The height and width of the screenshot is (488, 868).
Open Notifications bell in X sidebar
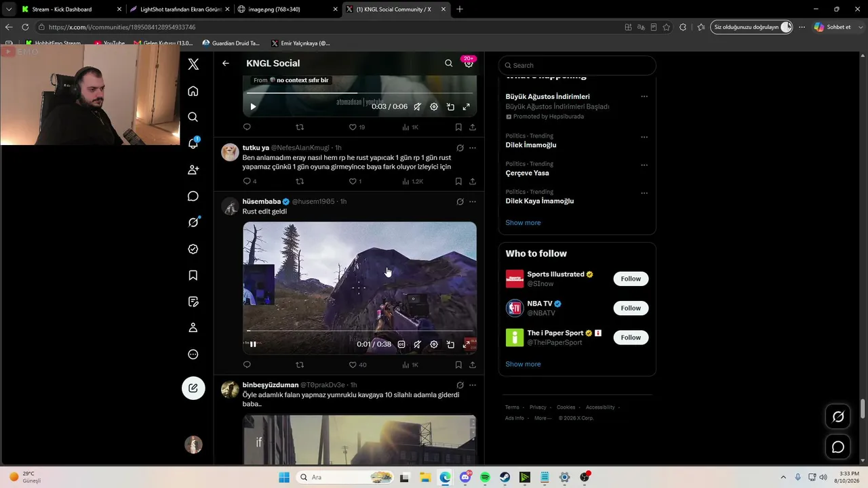pos(193,143)
